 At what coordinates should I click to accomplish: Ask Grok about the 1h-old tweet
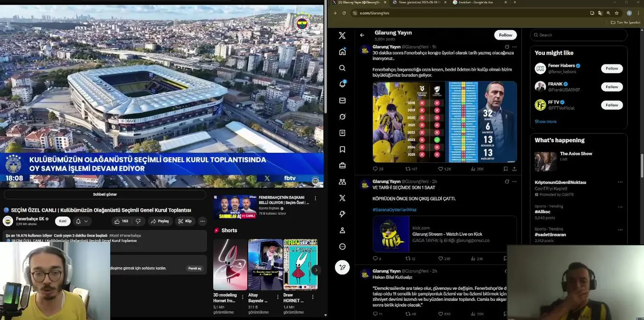click(x=507, y=47)
